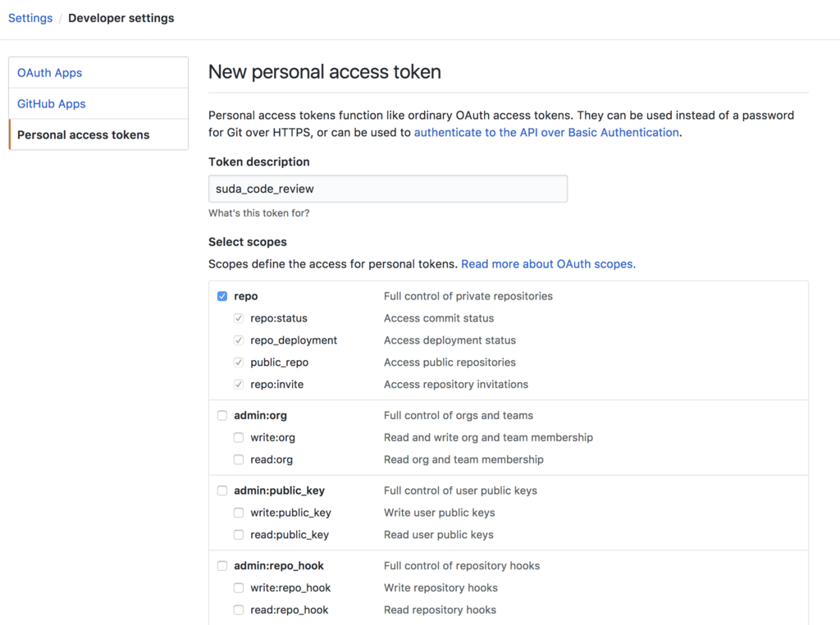Click the public_repo checkbox

tap(239, 363)
